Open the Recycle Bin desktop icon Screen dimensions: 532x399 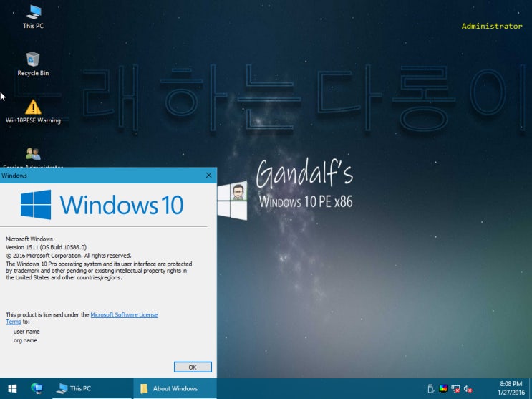point(33,64)
